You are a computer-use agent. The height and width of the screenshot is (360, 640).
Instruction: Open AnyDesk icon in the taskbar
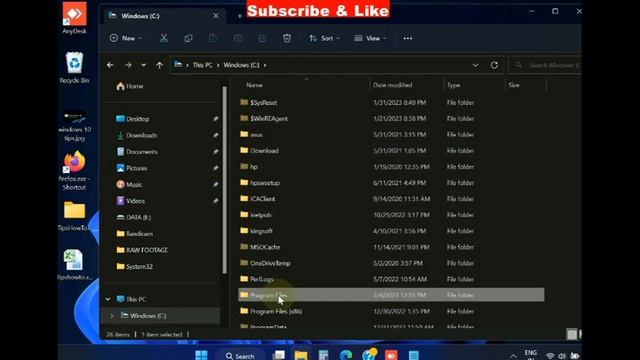coord(391,355)
